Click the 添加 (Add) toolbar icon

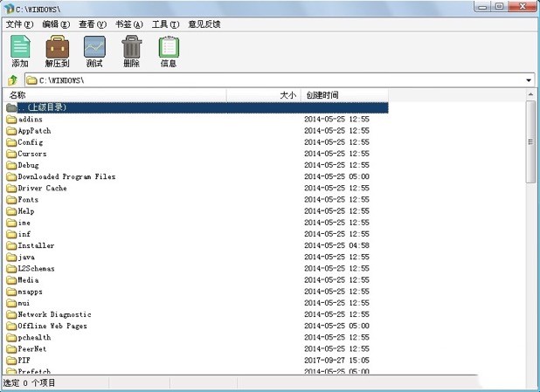[19, 46]
